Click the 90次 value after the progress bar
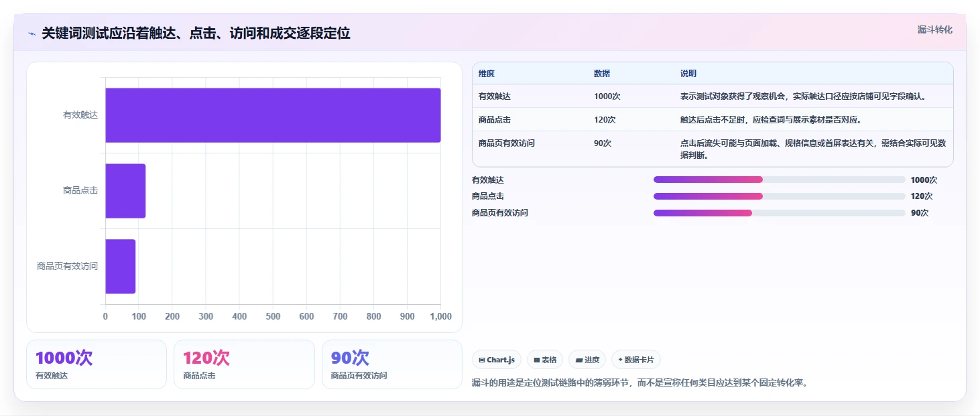The image size is (980, 416). click(920, 213)
